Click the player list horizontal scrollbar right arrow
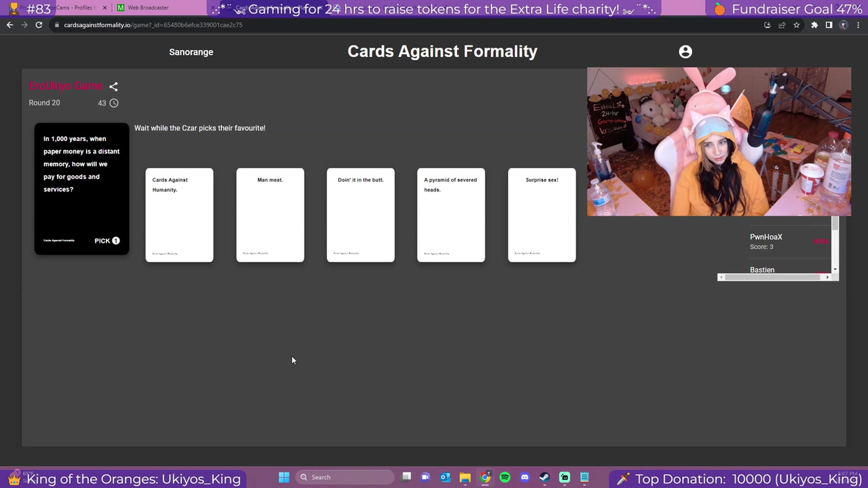This screenshot has height=488, width=868. (x=827, y=277)
